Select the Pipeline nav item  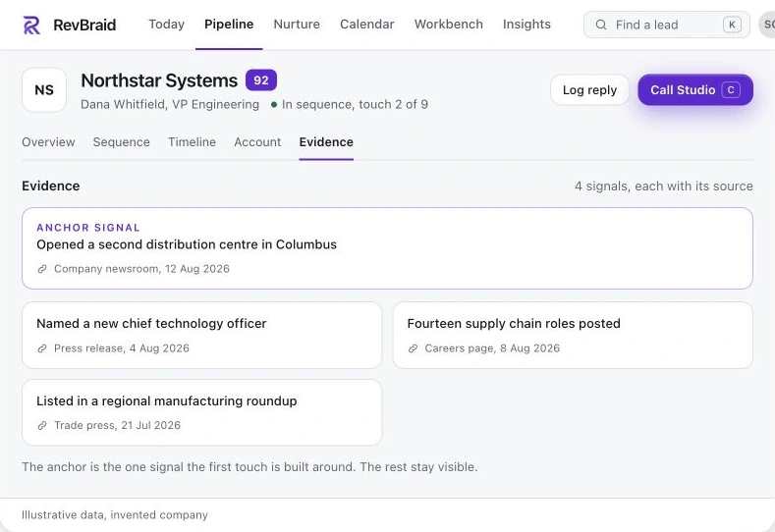(x=229, y=25)
